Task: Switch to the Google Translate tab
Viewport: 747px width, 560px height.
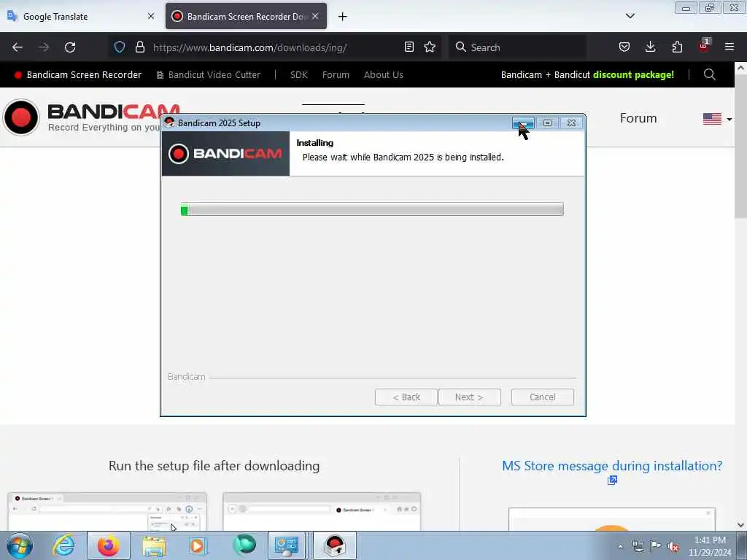Action: click(81, 16)
